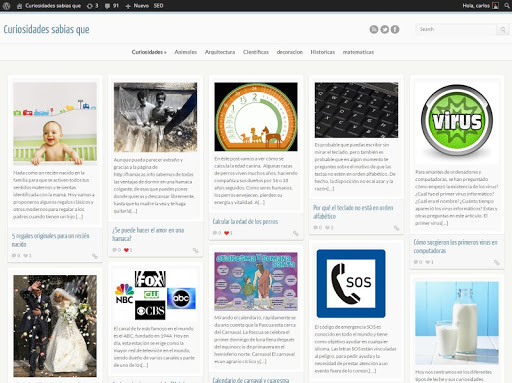Open the + Nuevo admin bar dropdown
Viewport: 512px width, 383px height.
click(137, 6)
